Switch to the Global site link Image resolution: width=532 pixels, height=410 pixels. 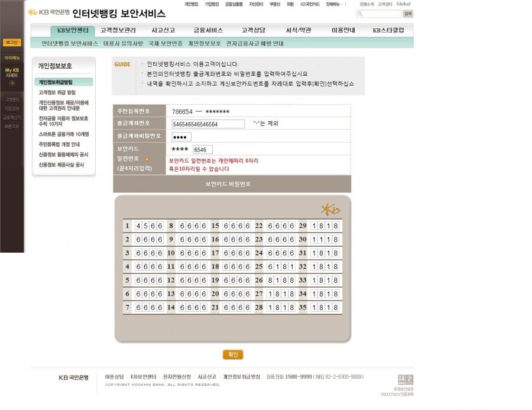pos(403,4)
